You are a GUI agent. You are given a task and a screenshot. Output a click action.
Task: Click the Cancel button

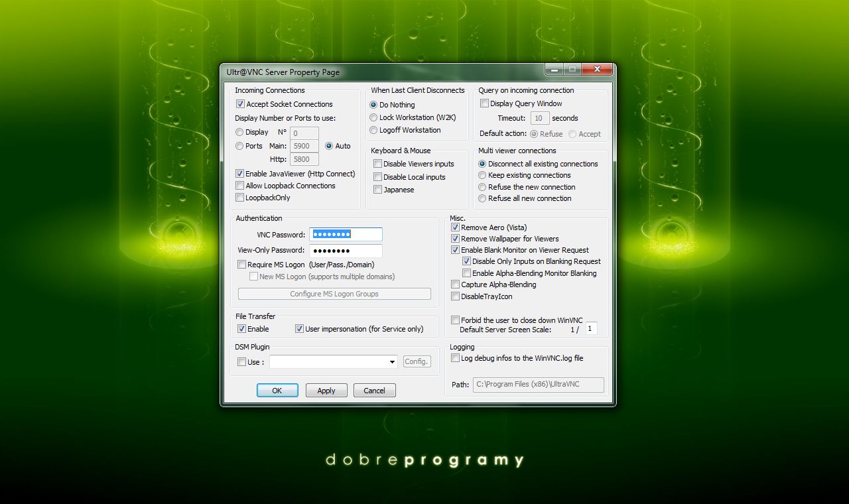[x=374, y=391]
